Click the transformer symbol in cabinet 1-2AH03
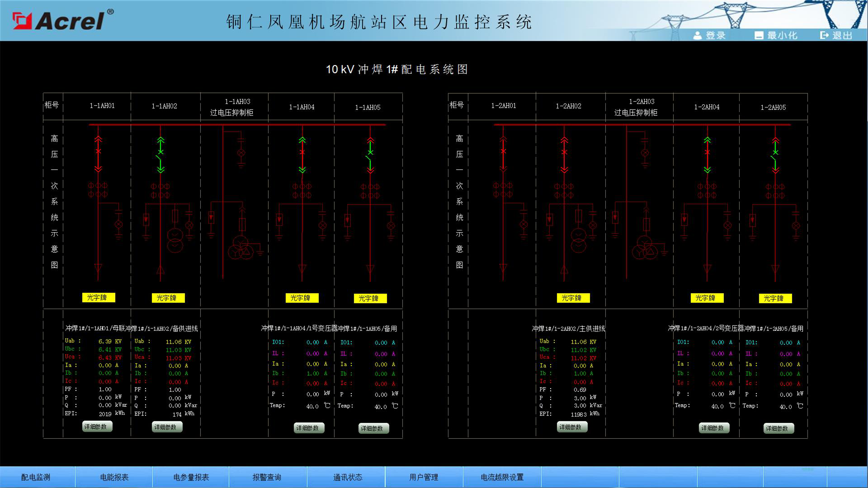 pyautogui.click(x=646, y=248)
